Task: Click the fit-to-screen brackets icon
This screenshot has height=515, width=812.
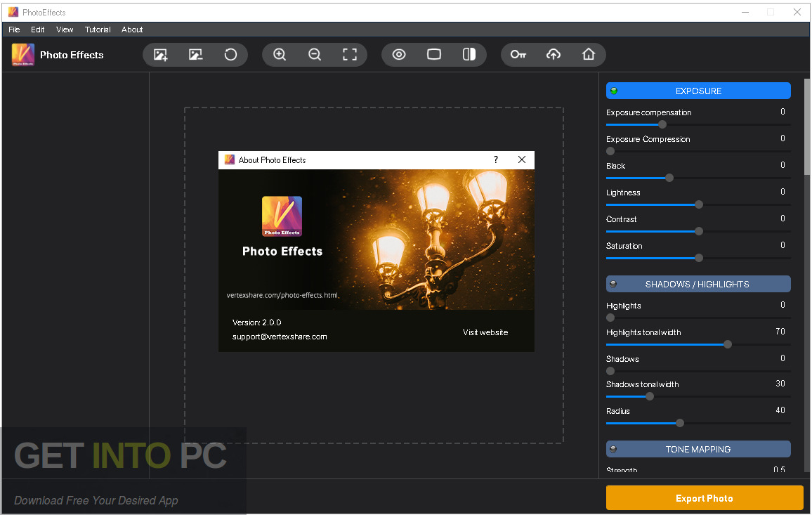Action: pos(350,54)
